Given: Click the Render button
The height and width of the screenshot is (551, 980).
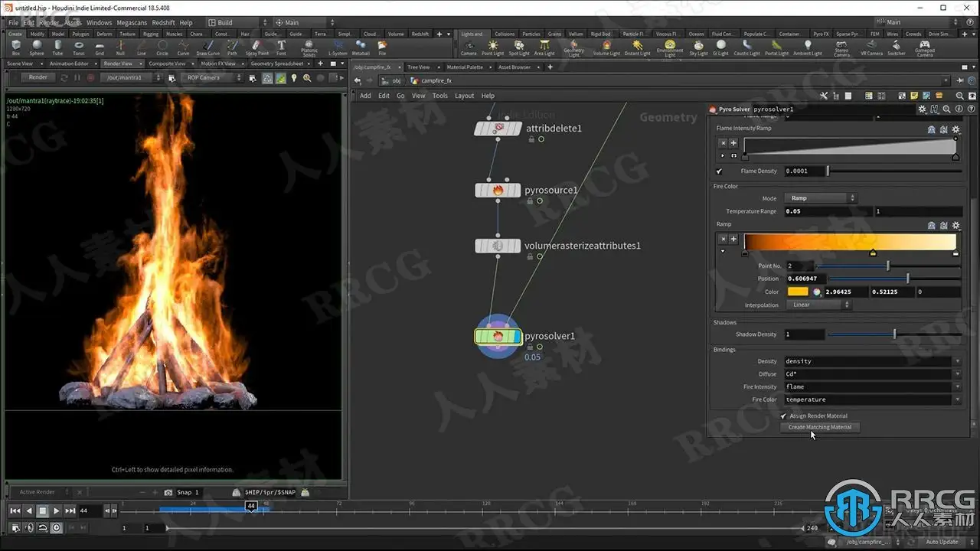Looking at the screenshot, I should click(38, 77).
